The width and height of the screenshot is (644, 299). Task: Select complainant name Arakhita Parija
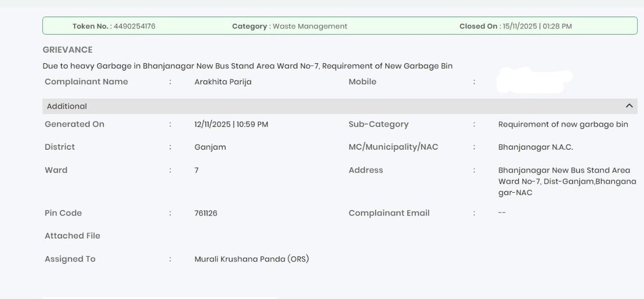223,82
